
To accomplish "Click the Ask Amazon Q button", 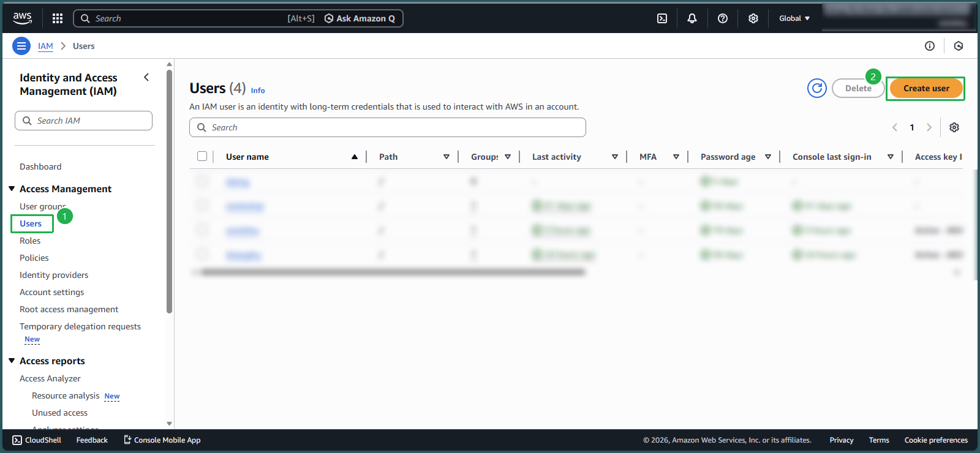I will click(x=360, y=18).
